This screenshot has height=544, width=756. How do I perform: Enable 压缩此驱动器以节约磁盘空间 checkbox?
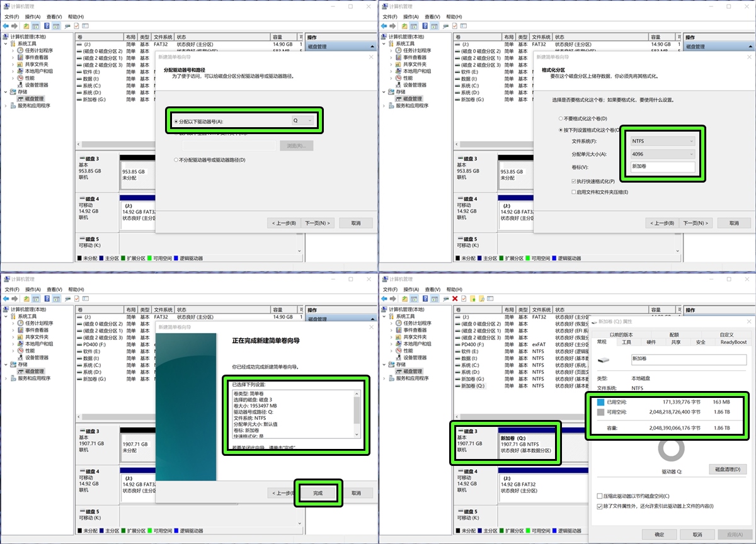[600, 496]
